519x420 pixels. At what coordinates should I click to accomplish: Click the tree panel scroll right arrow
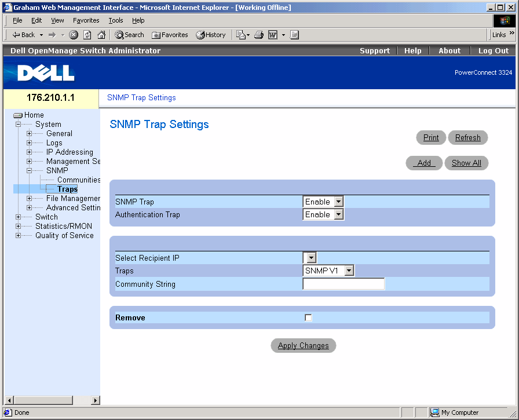point(96,400)
